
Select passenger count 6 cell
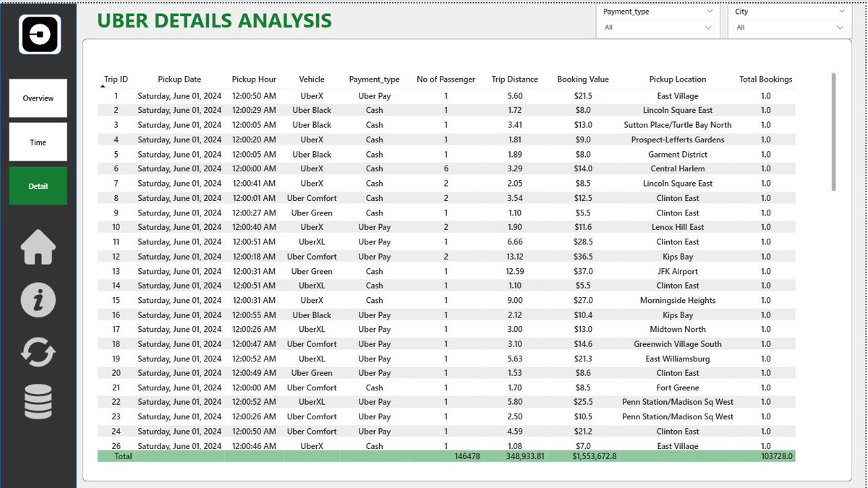pos(446,169)
